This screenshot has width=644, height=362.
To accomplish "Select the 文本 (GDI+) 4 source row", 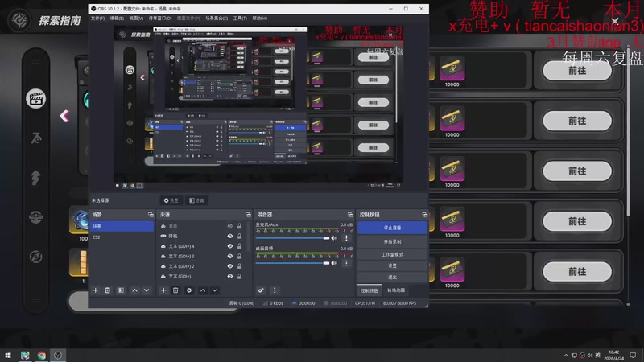I will tap(203, 246).
